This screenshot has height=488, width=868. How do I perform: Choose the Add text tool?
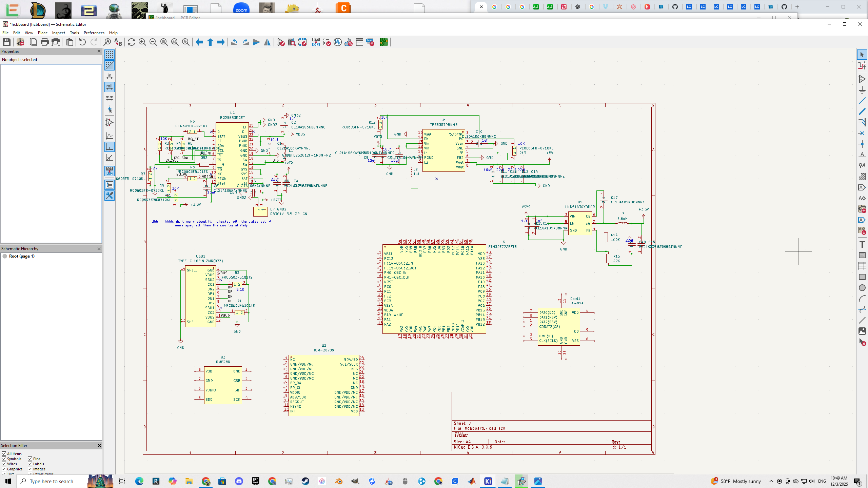[862, 244]
